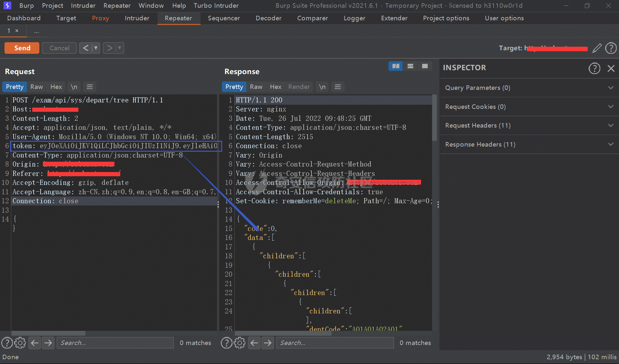
Task: Edit target with the pencil icon
Action: (597, 48)
